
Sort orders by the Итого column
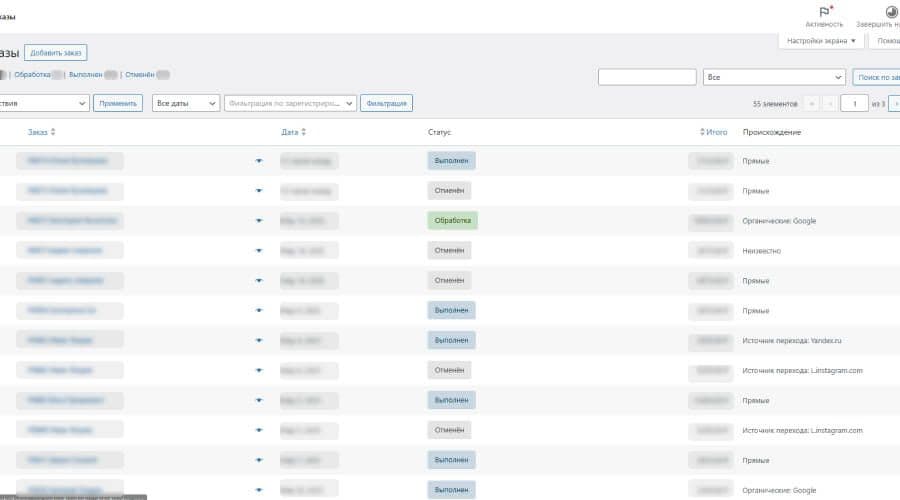tap(714, 132)
